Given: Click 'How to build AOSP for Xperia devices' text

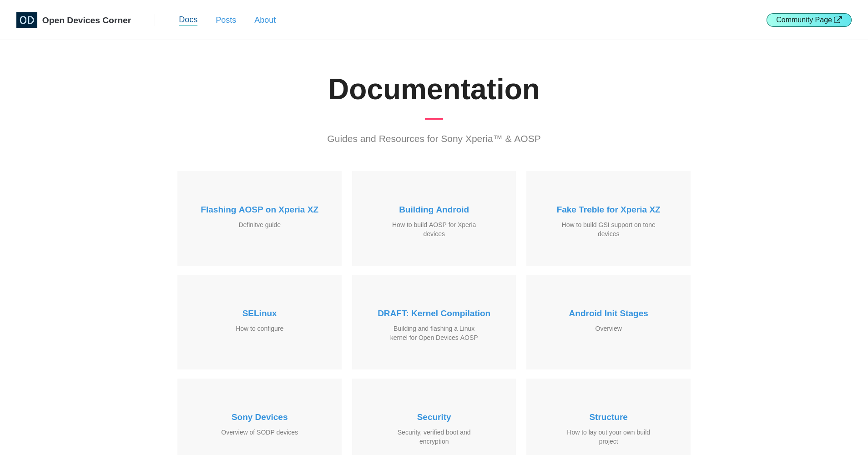Looking at the screenshot, I should click(x=434, y=229).
